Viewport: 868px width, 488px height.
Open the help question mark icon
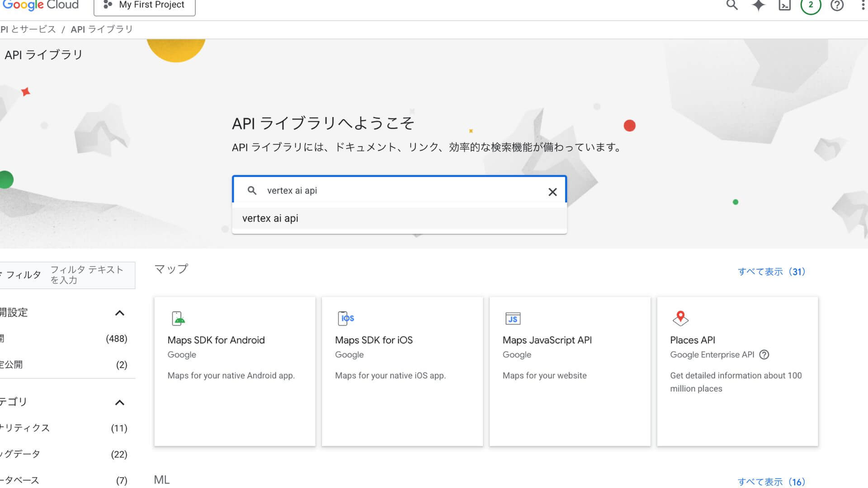[x=837, y=5]
